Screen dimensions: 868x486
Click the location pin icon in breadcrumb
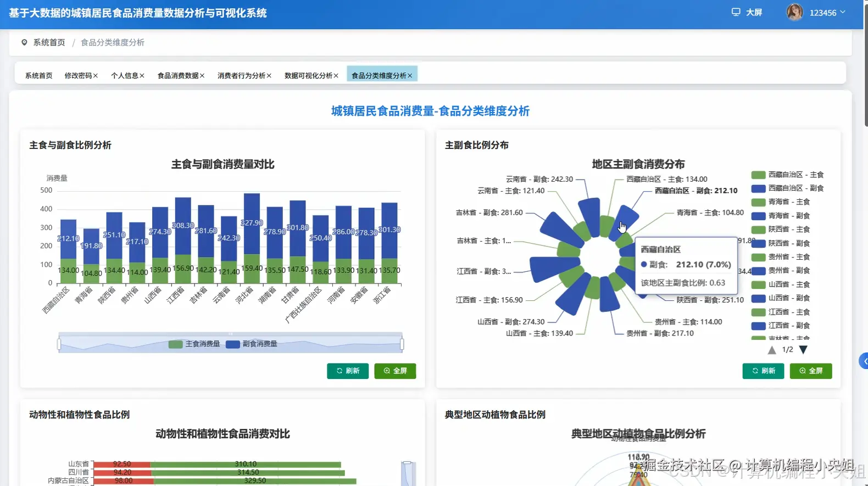(x=24, y=42)
